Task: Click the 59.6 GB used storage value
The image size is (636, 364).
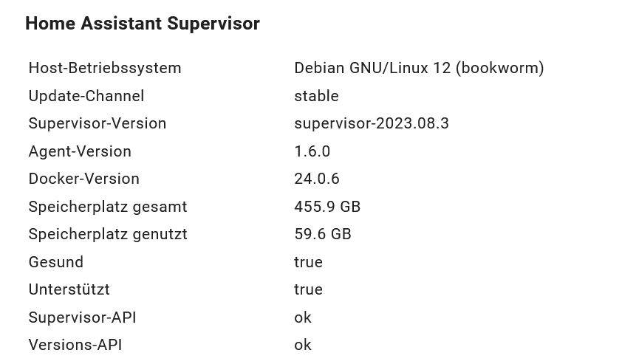Action: coord(323,234)
